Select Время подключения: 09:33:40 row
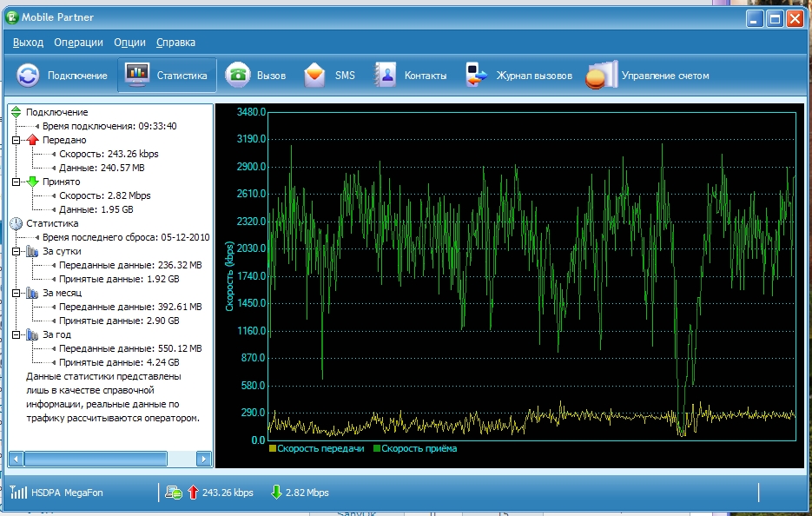 [109, 126]
